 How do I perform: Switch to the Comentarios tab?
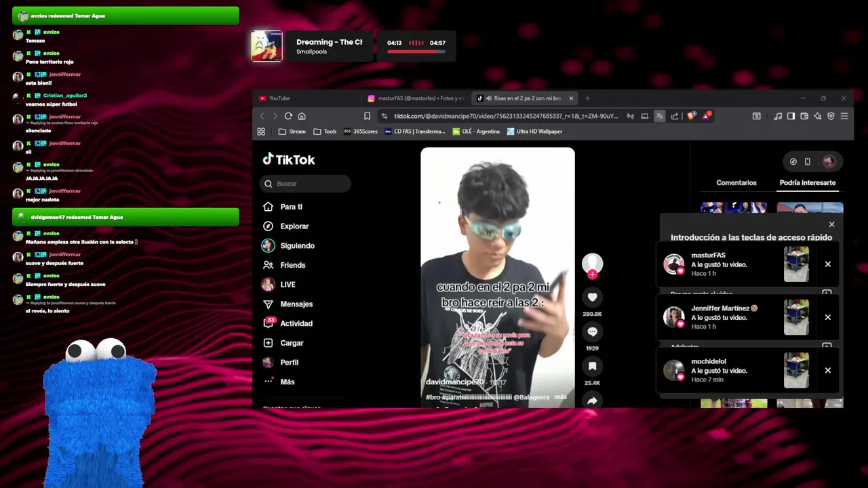point(736,182)
